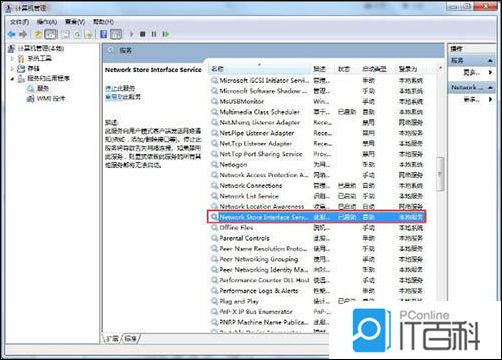
Task: Click the gear icon beside MsUSBMonitor
Action: 214,101
